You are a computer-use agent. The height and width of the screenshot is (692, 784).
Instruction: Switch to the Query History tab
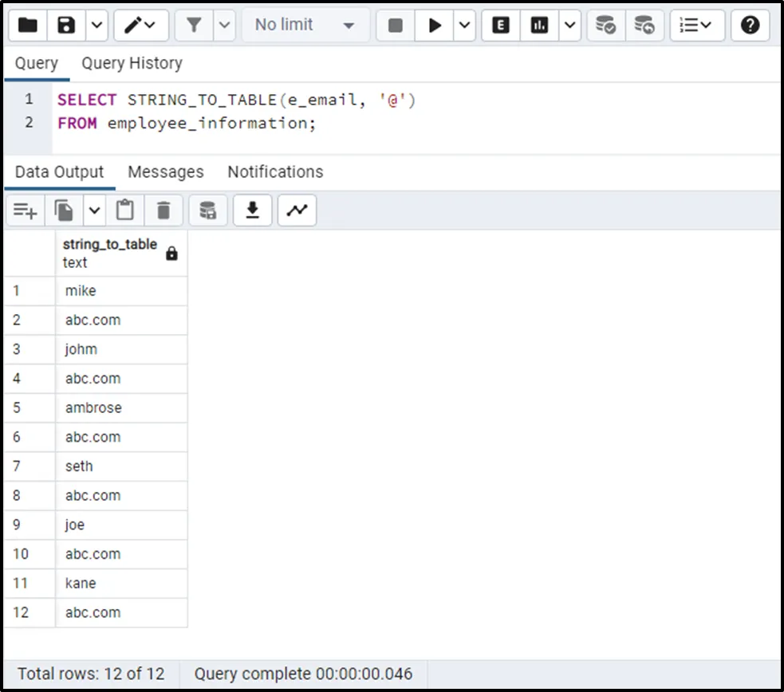tap(132, 63)
